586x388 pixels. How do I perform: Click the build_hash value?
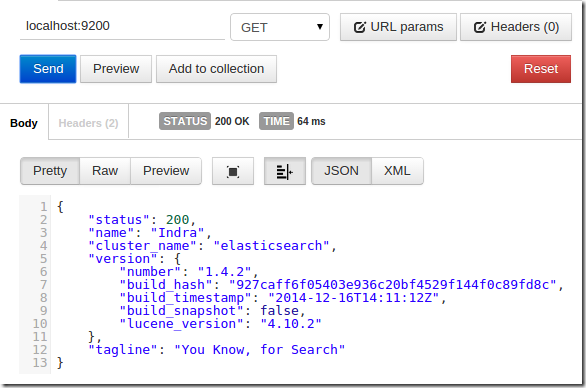point(393,285)
